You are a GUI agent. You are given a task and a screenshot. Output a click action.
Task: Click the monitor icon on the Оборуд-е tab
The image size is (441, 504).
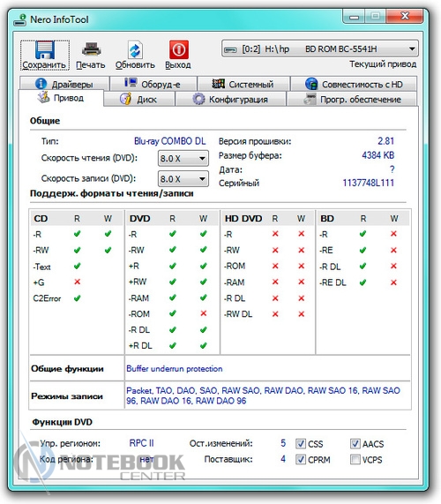(131, 83)
